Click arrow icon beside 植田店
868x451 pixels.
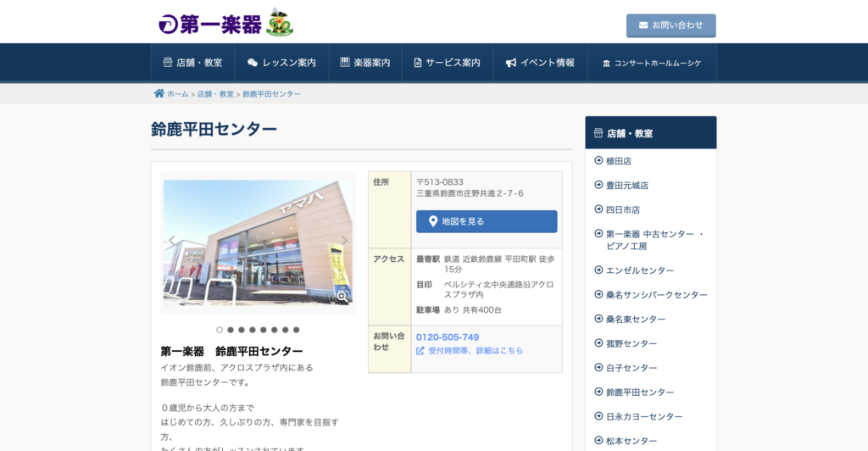coord(598,160)
